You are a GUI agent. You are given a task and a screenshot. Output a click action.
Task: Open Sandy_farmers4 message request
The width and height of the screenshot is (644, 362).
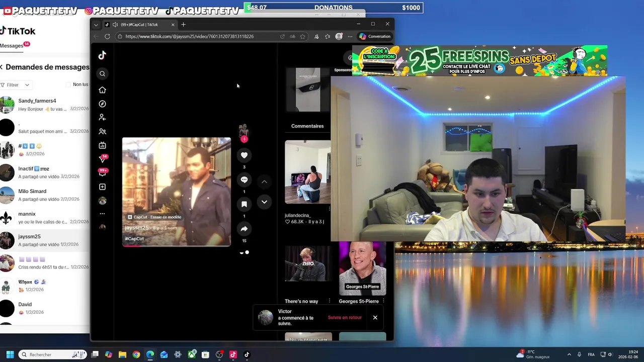45,105
